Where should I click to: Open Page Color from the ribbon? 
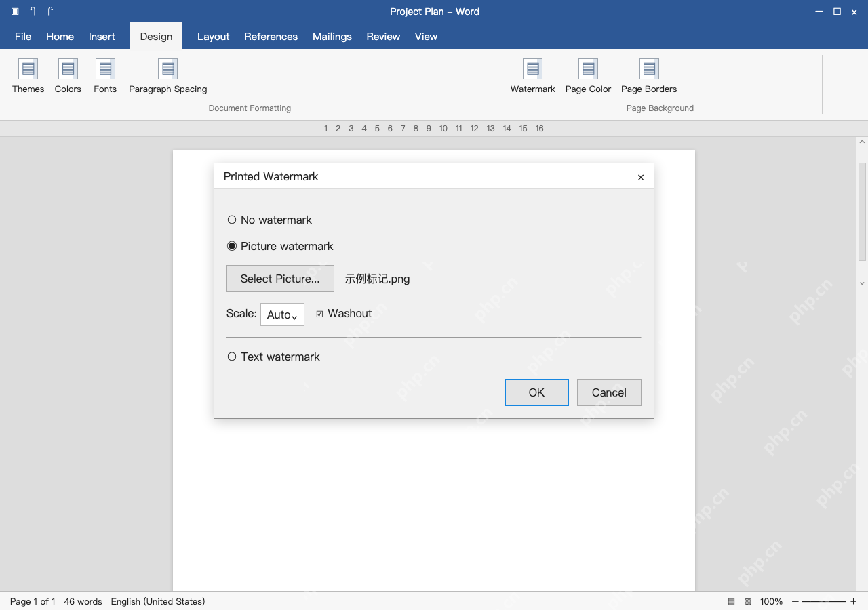(x=588, y=76)
